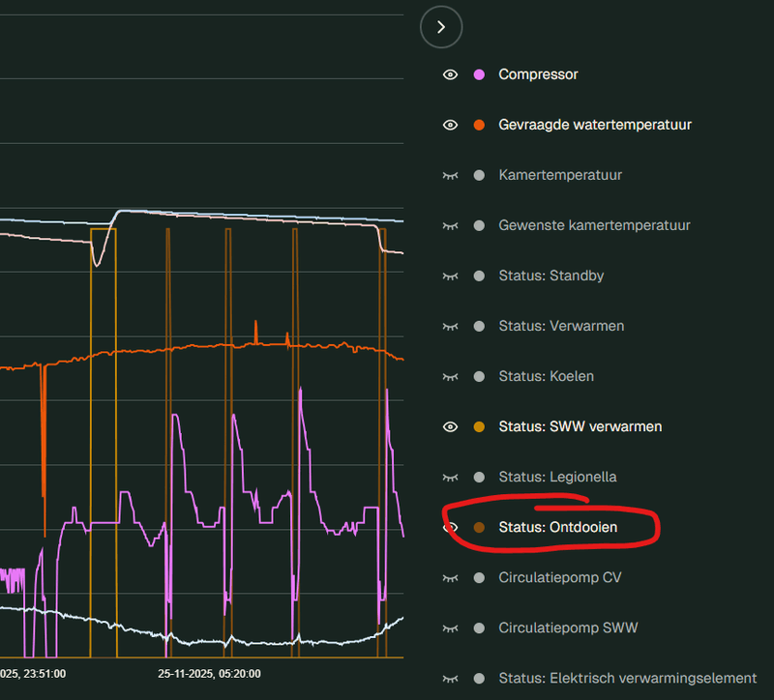
Task: Select the Gevraagde watertemperatuur legend label
Action: point(595,125)
